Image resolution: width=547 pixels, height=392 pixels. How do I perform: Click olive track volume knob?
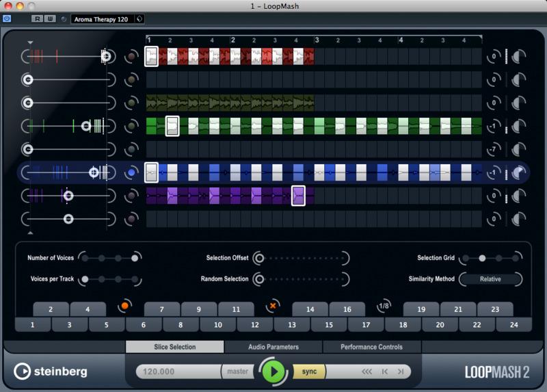click(519, 103)
